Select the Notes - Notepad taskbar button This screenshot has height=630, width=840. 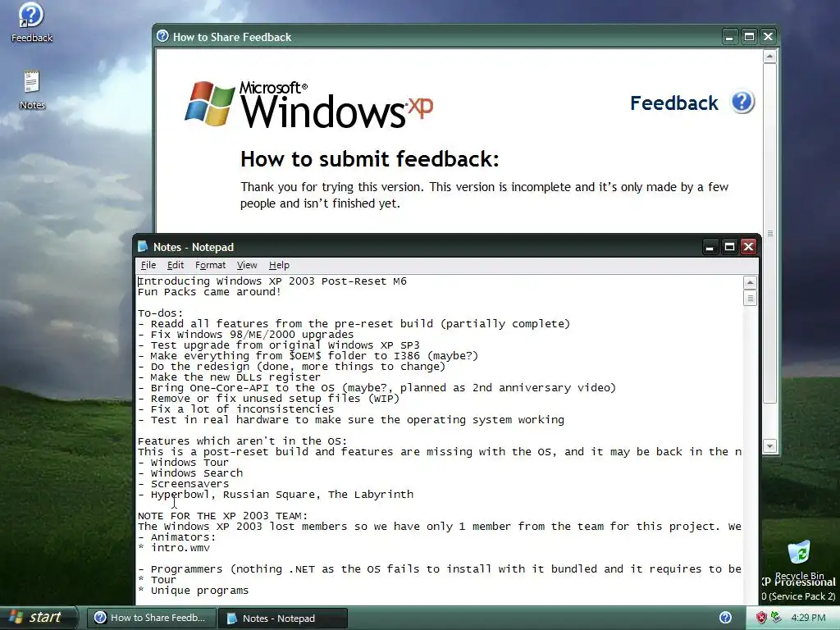pos(283,619)
